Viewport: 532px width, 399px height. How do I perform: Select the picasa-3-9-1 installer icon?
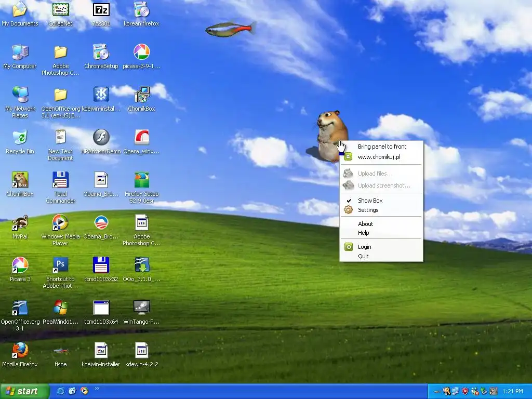click(x=141, y=57)
